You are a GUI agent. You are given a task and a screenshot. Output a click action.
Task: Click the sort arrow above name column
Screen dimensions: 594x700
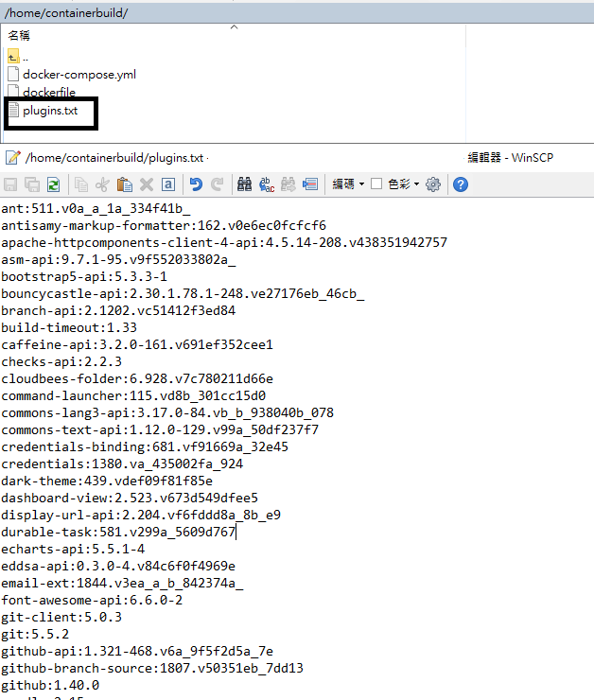[234, 27]
